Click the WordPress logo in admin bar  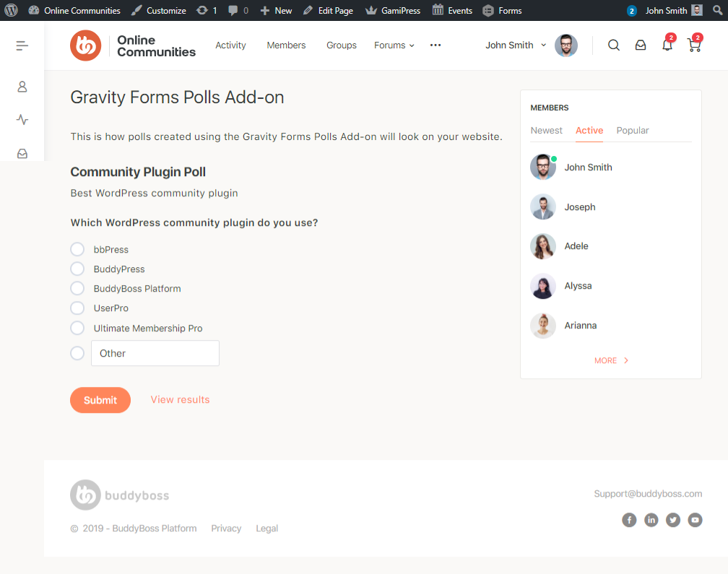tap(11, 11)
